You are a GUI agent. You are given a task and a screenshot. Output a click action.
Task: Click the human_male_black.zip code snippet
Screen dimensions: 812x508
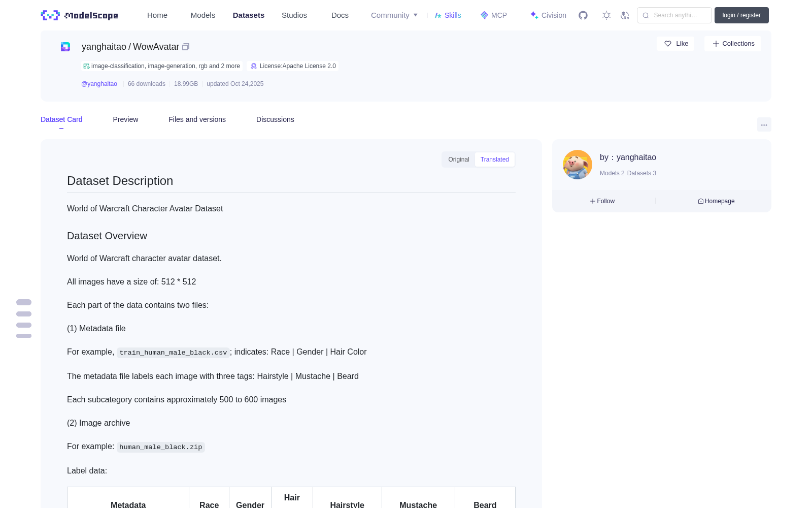(161, 447)
